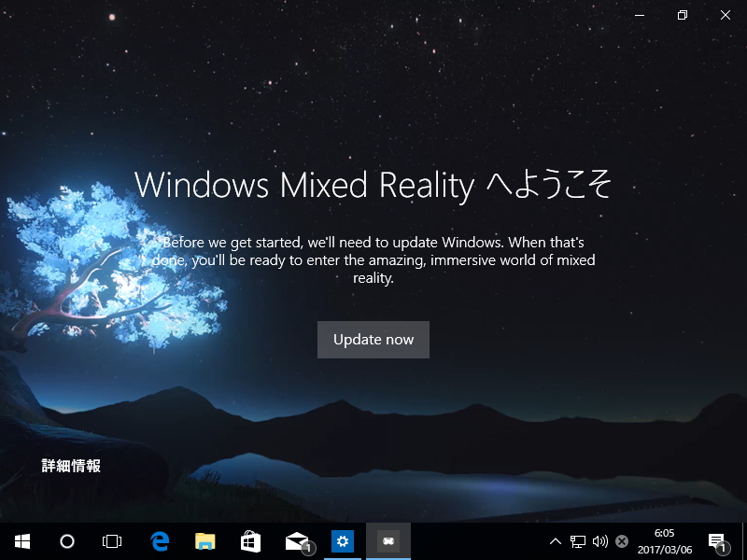Open Task View

coord(112,541)
